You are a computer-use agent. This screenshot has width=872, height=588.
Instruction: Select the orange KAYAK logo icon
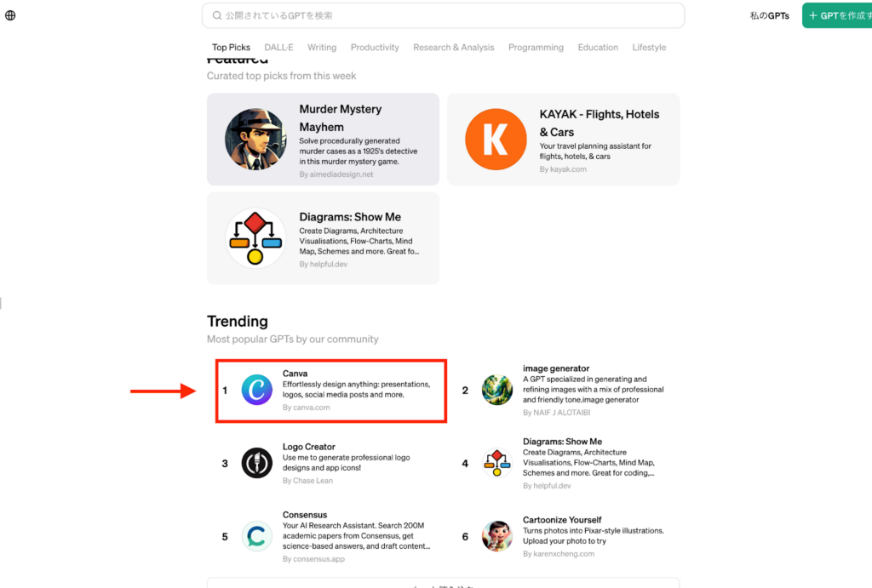click(495, 140)
